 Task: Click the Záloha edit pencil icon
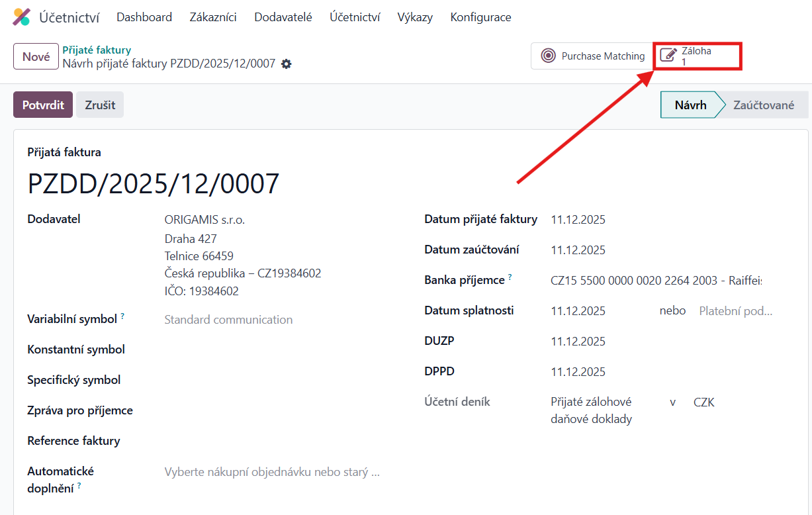coord(668,56)
